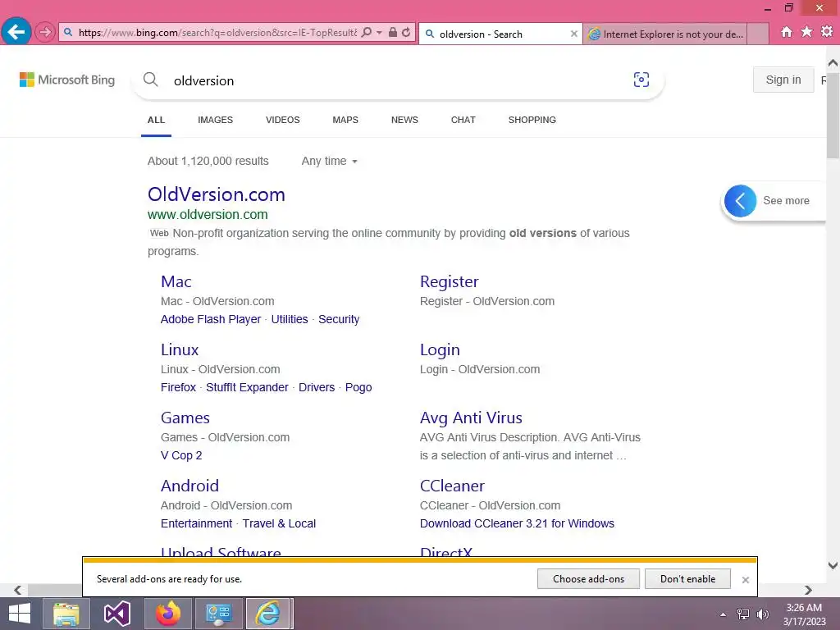
Task: Go to the Home page icon
Action: (787, 32)
